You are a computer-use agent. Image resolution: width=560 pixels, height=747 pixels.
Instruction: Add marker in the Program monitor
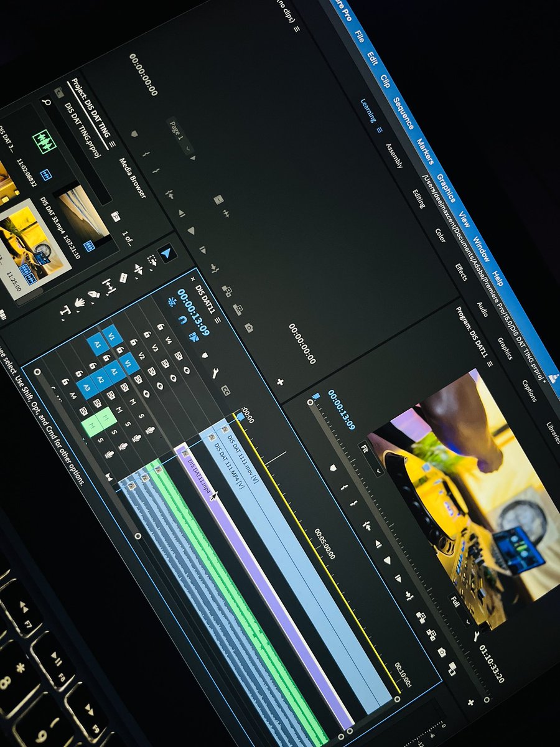(x=333, y=467)
